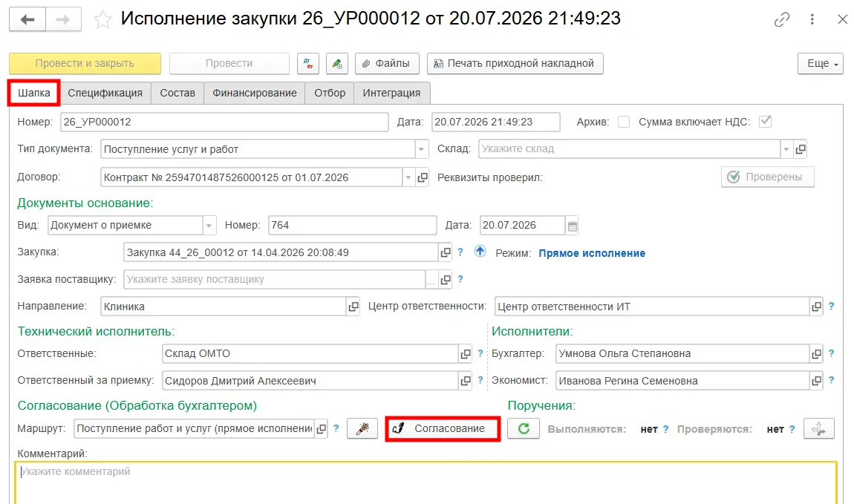Open Склад ОМТО responsible open icon
The width and height of the screenshot is (854, 504).
coord(465,354)
